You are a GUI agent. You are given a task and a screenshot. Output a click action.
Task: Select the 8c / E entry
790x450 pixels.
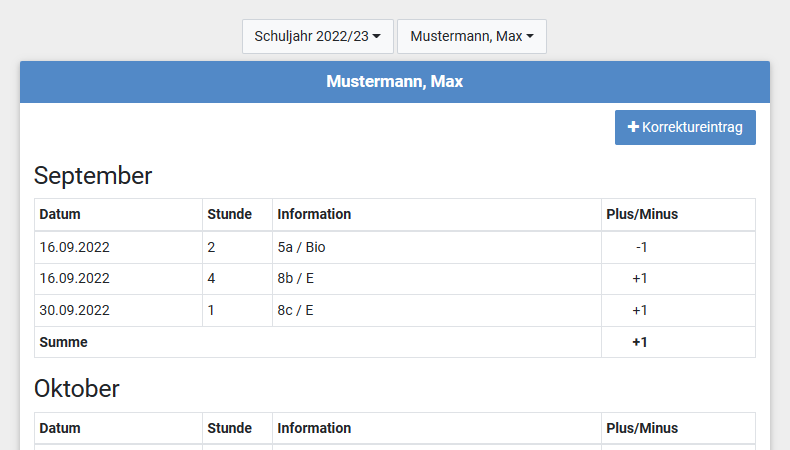[295, 311]
